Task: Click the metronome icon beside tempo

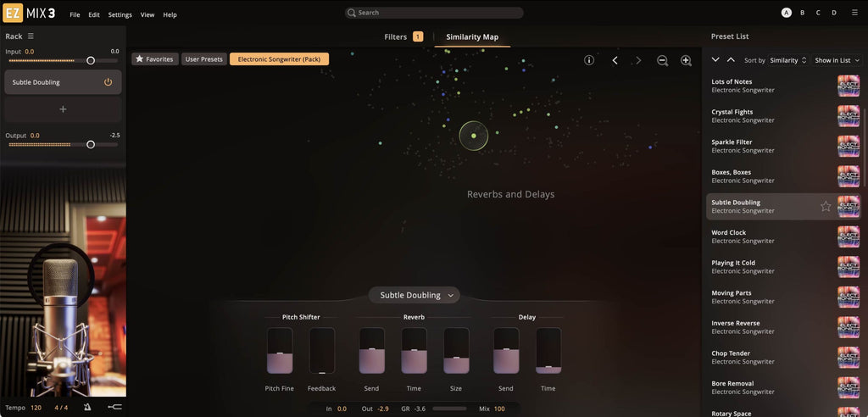Action: [87, 407]
